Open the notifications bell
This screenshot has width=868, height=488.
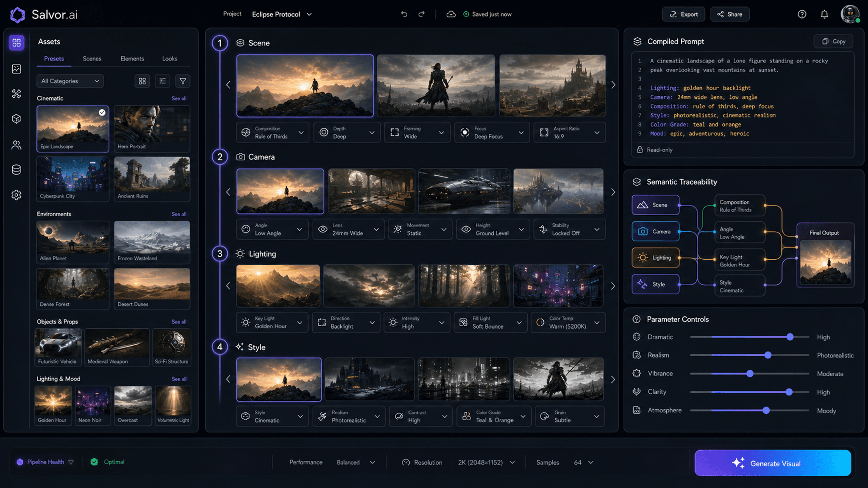824,14
